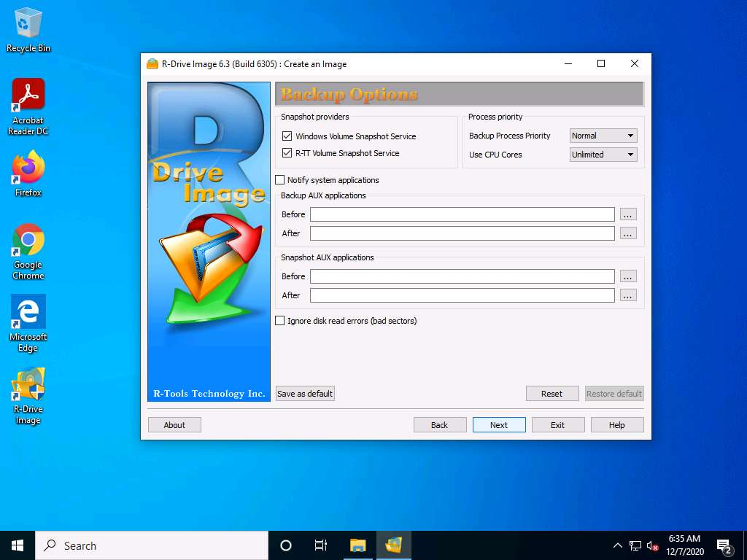This screenshot has width=747, height=560.
Task: Click the taskbar Search box
Action: click(x=152, y=545)
